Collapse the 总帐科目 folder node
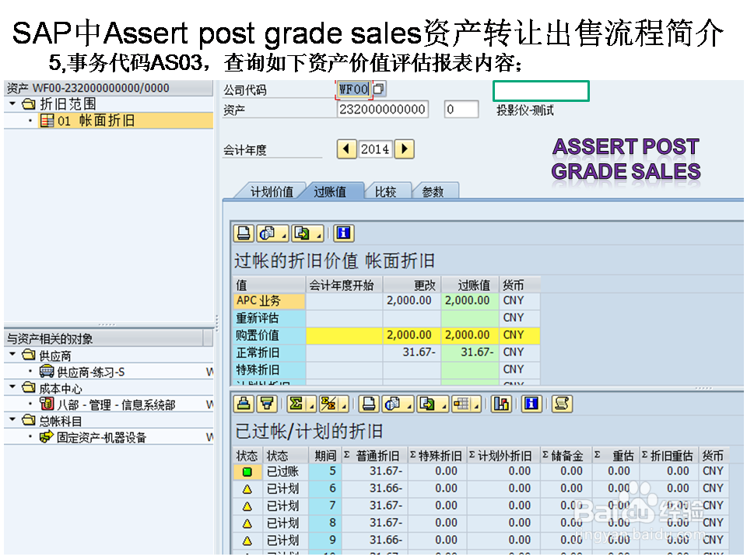This screenshot has width=747, height=560. pos(13,421)
